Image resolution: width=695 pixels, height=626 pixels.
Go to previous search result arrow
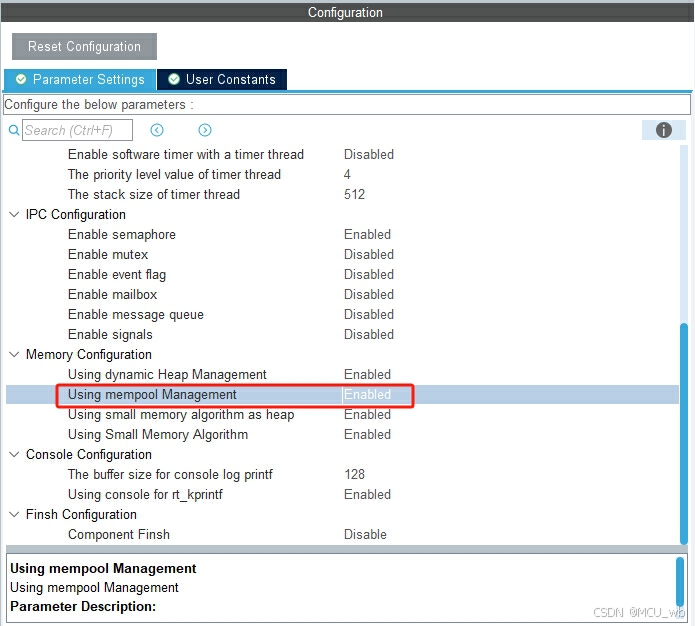[x=157, y=130]
